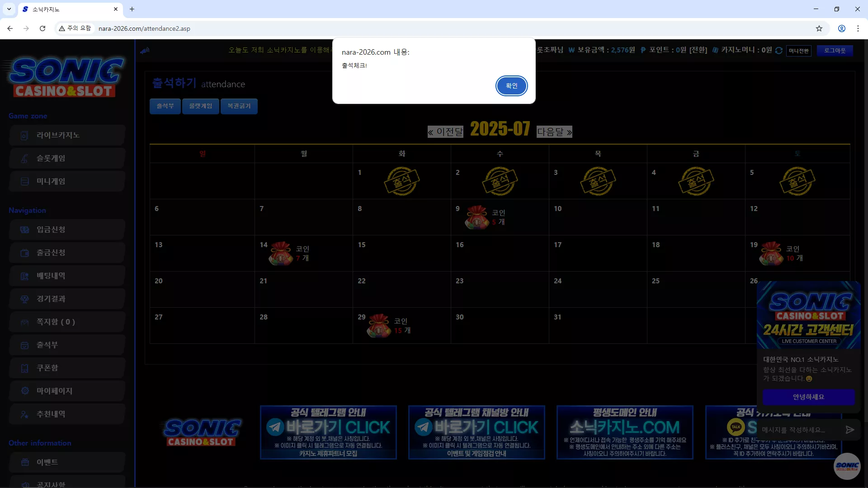Open the 평생도메인 안내 banner
The height and width of the screenshot is (488, 868).
[x=625, y=432]
